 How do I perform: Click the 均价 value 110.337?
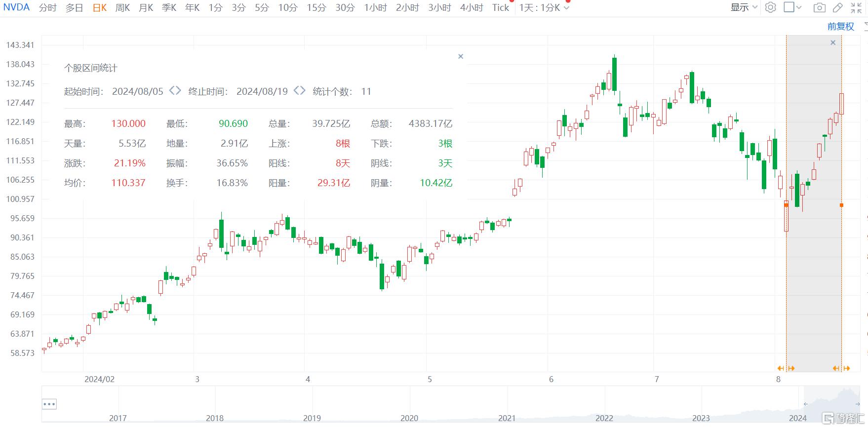tap(128, 183)
